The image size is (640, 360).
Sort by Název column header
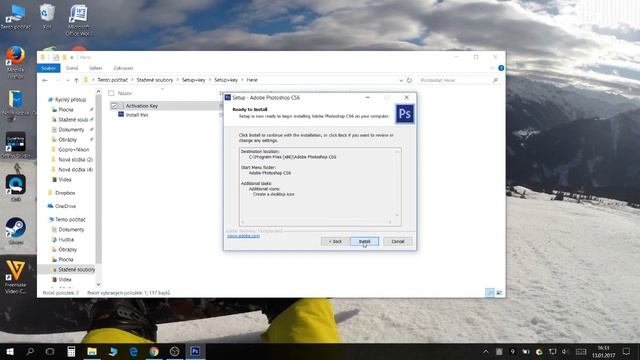pos(124,93)
